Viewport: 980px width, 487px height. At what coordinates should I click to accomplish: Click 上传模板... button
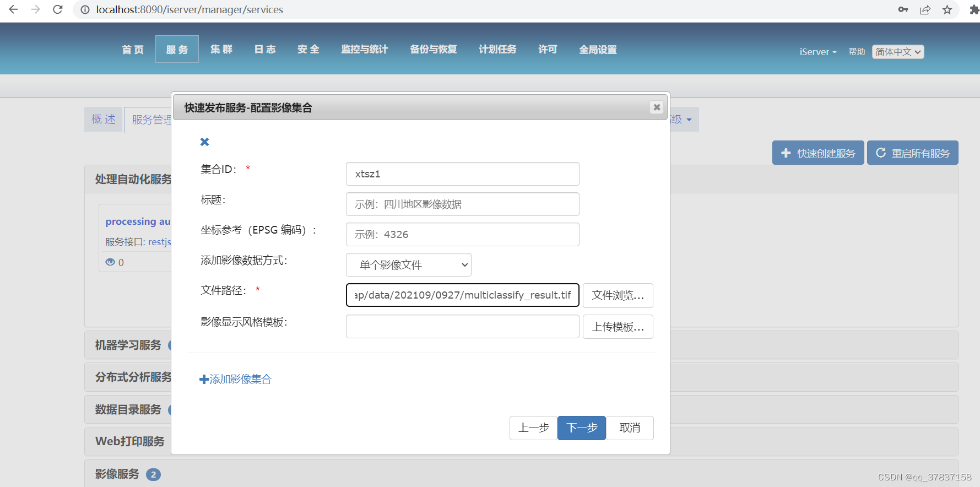(x=618, y=327)
